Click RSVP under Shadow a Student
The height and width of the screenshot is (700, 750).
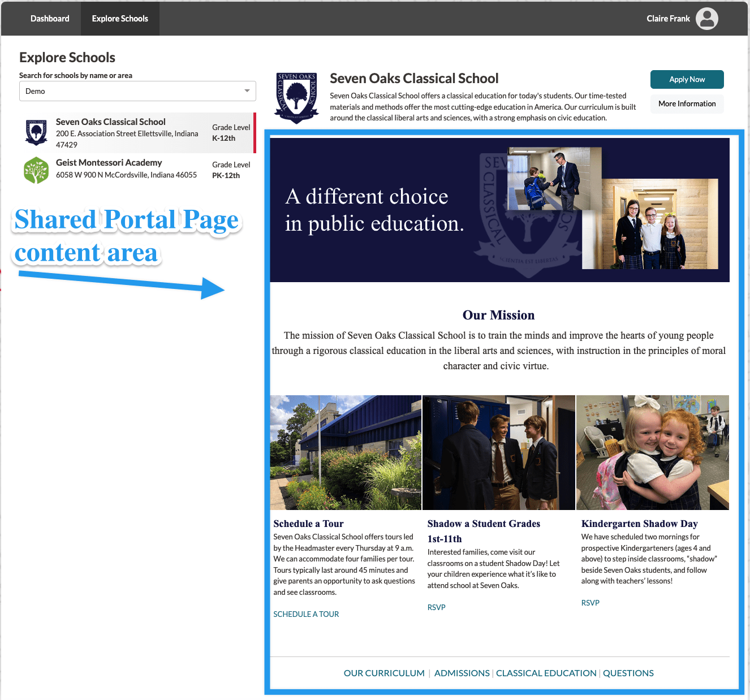click(436, 607)
